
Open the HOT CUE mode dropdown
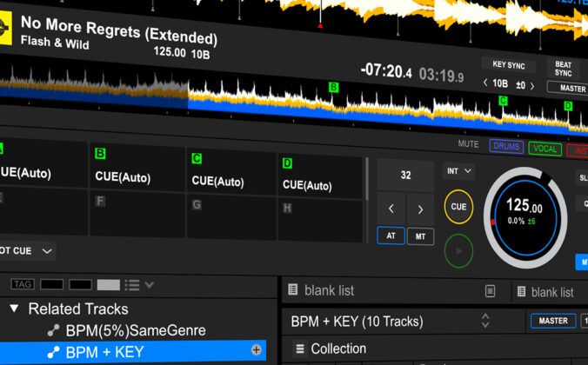pyautogui.click(x=28, y=251)
